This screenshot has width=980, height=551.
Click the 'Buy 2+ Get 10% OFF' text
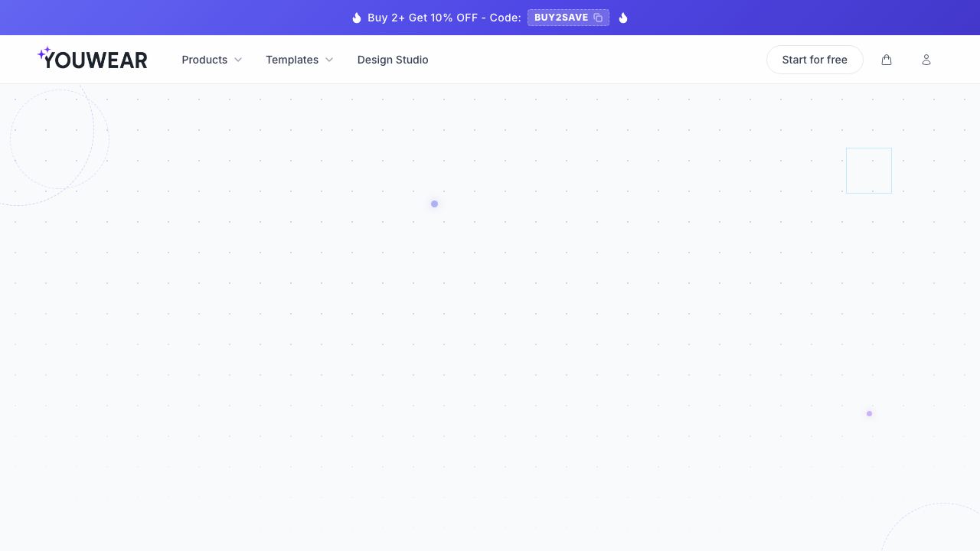pyautogui.click(x=423, y=18)
